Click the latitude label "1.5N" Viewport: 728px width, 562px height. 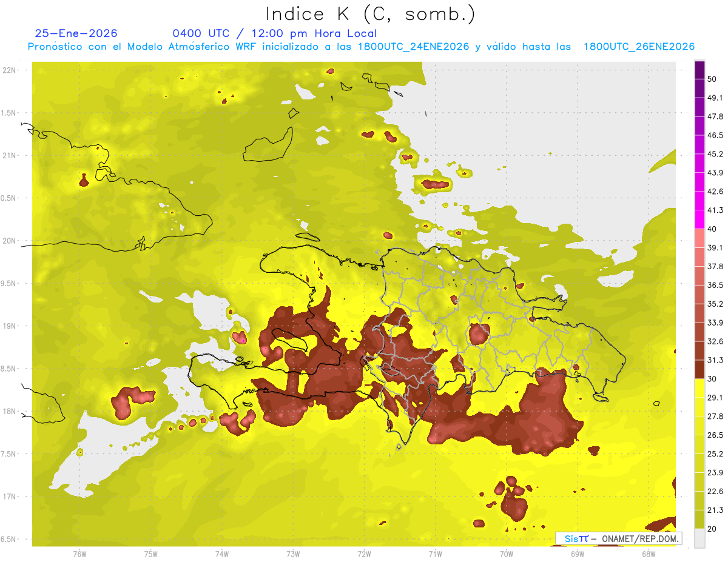point(8,113)
